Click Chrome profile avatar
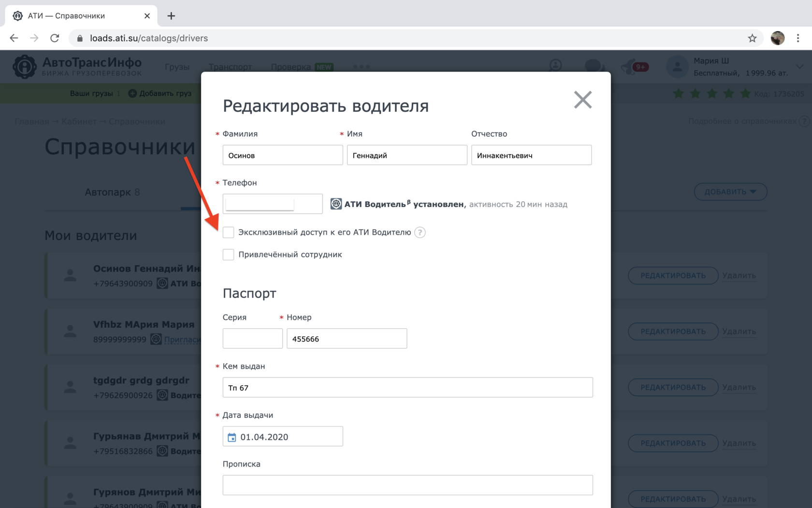This screenshot has height=508, width=812. [x=778, y=38]
